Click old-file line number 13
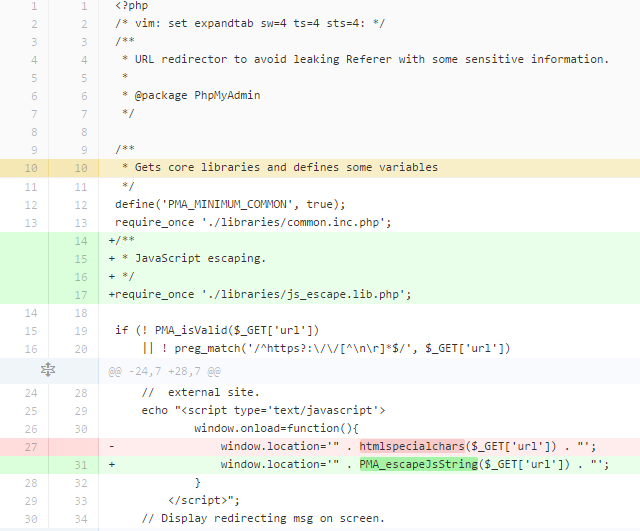The image size is (640, 531). tap(31, 223)
